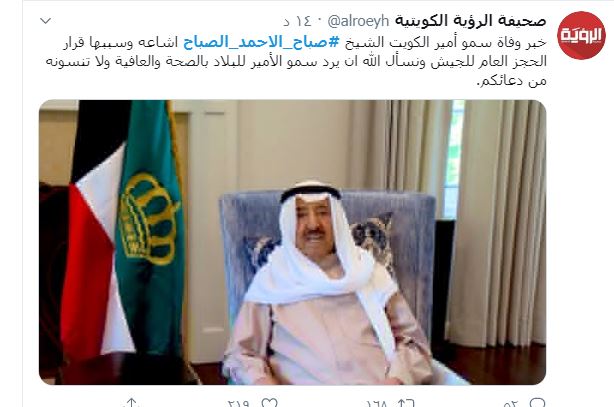Open account name صحيفة الرؤية الكويتية
Image resolution: width=614 pixels, height=407 pixels.
tap(470, 21)
